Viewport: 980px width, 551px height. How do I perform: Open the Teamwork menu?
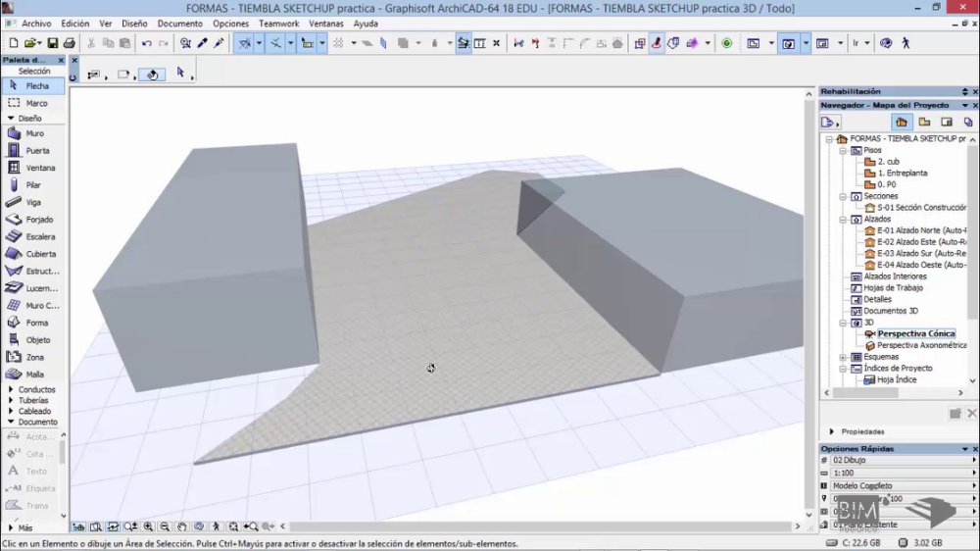point(278,24)
